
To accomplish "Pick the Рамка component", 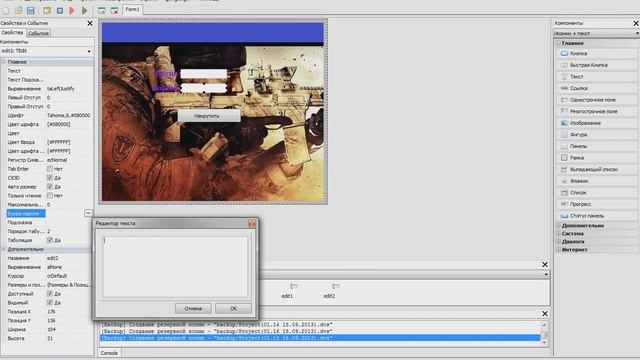I will coord(597,158).
